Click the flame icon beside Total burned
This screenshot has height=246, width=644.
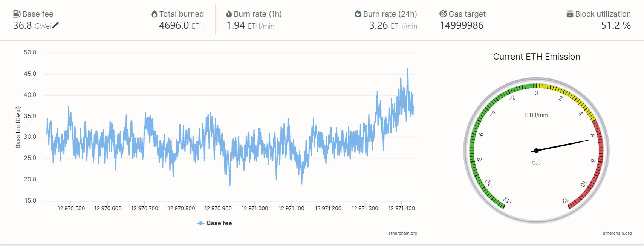coord(154,14)
